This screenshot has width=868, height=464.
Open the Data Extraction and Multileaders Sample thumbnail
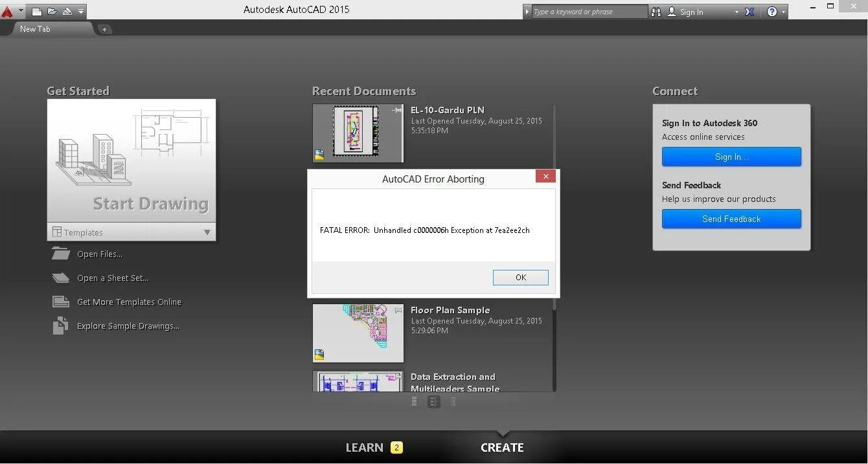[358, 381]
